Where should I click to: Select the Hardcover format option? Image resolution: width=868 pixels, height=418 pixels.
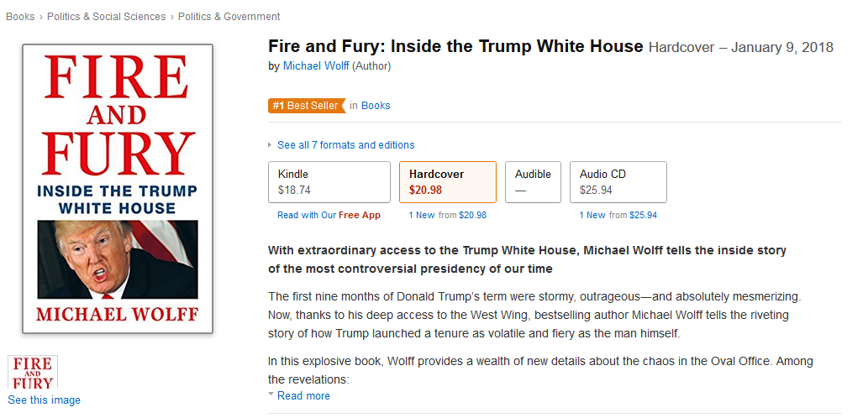[x=448, y=182]
